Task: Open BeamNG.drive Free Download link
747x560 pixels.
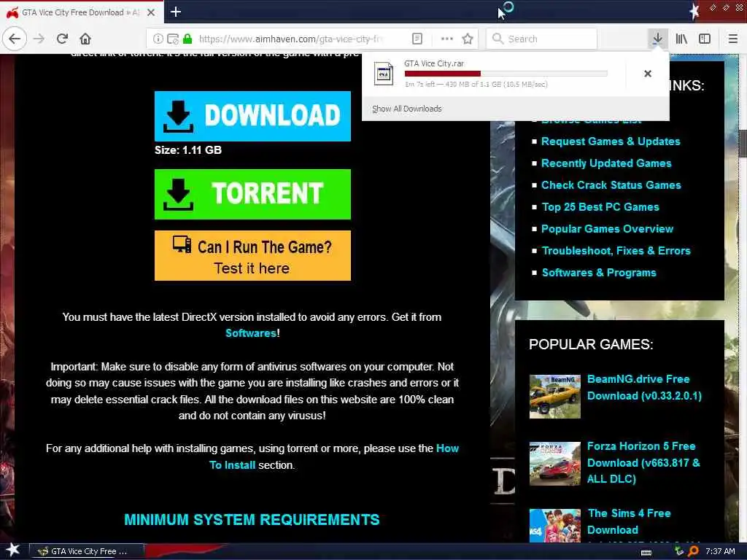Action: pyautogui.click(x=644, y=388)
